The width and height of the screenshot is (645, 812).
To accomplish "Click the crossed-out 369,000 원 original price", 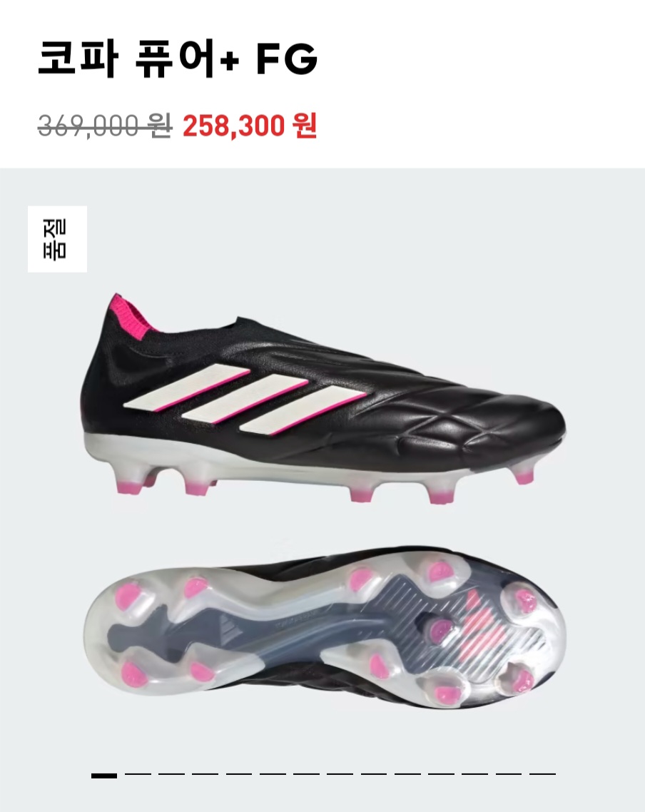I will coord(105,126).
